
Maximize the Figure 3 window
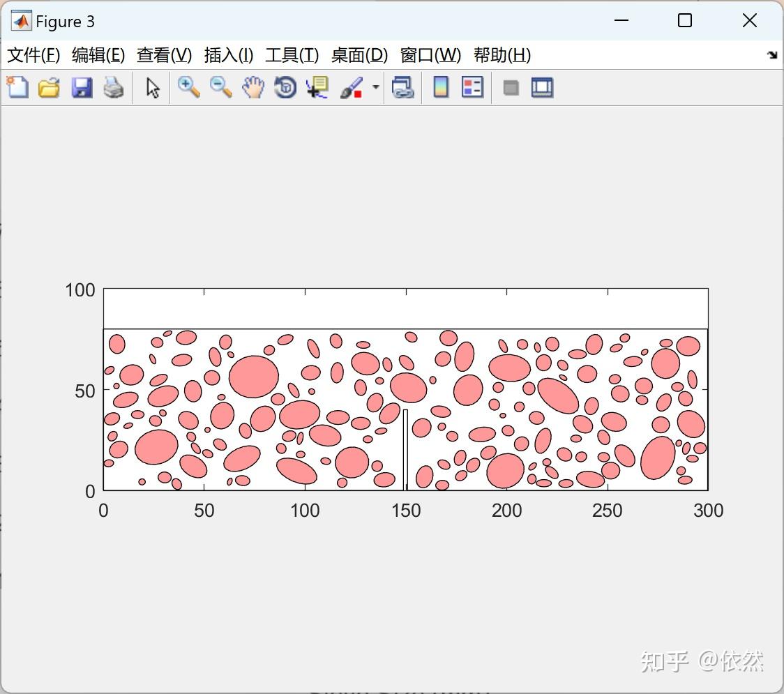pos(685,20)
